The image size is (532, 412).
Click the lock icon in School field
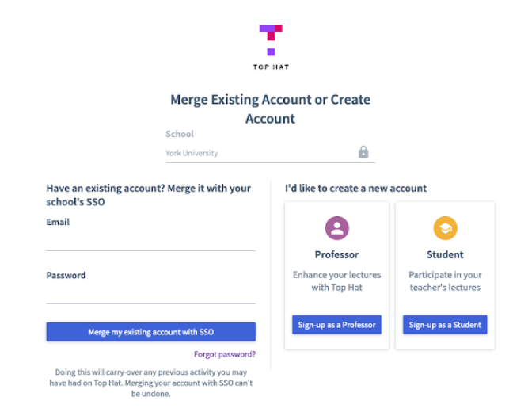(363, 152)
